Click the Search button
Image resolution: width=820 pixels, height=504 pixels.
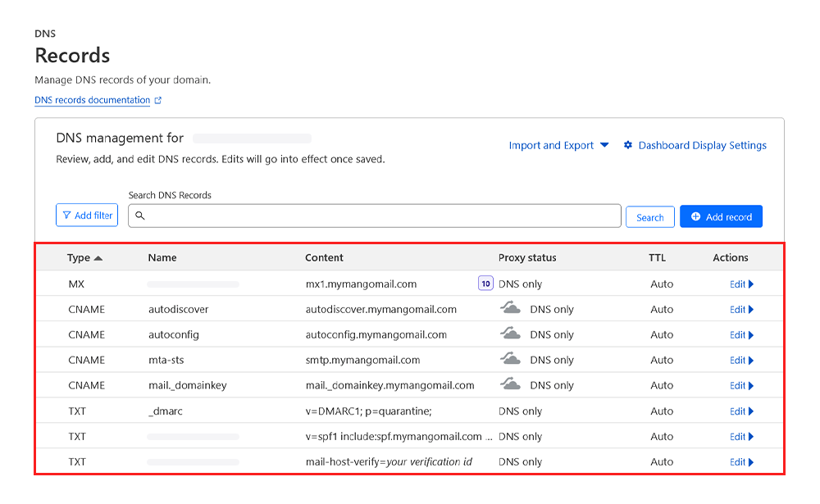(x=650, y=217)
